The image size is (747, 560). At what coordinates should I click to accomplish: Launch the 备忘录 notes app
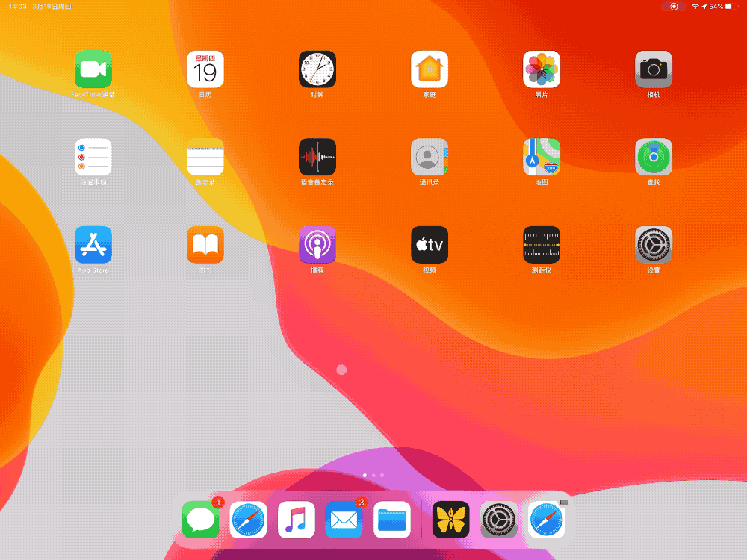pyautogui.click(x=205, y=158)
